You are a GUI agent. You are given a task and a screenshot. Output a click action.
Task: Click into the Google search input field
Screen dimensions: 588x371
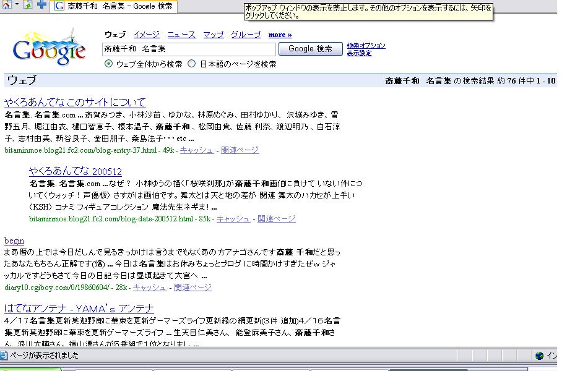[x=189, y=49]
